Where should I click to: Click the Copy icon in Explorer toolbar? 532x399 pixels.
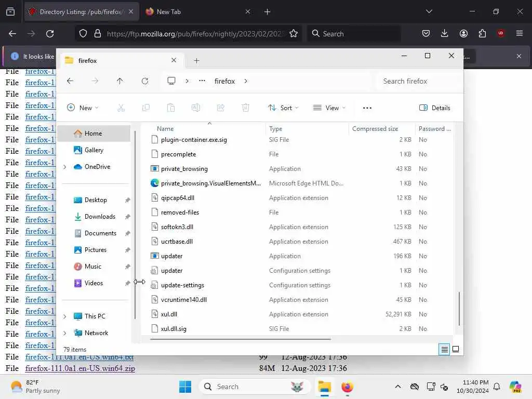pyautogui.click(x=146, y=108)
